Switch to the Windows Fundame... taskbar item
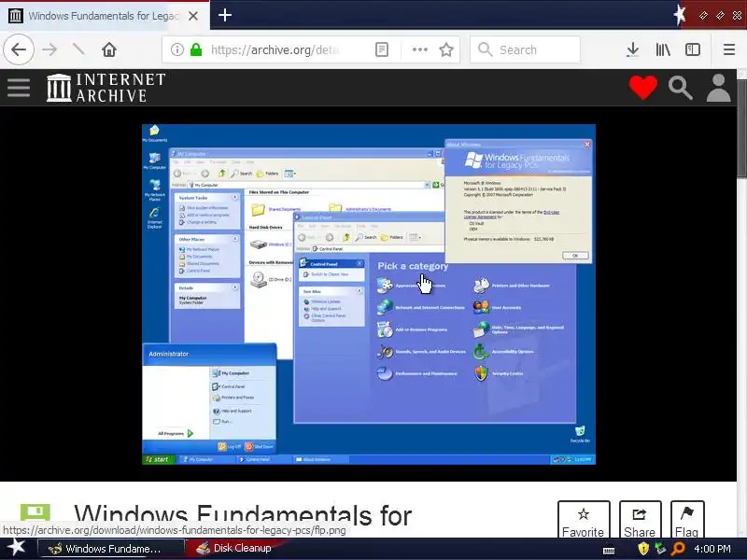Image resolution: width=747 pixels, height=560 pixels. (110, 549)
